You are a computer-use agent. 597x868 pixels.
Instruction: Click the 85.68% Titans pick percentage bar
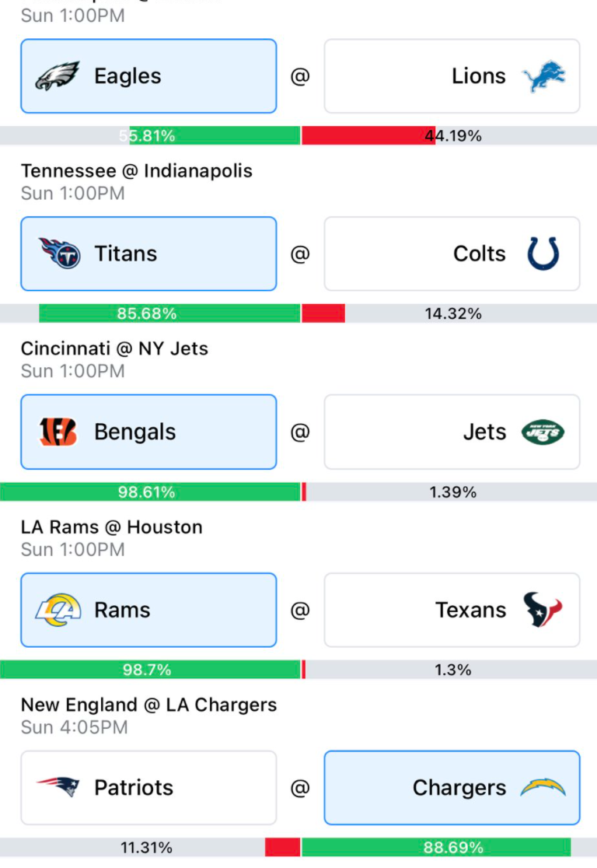(x=169, y=313)
